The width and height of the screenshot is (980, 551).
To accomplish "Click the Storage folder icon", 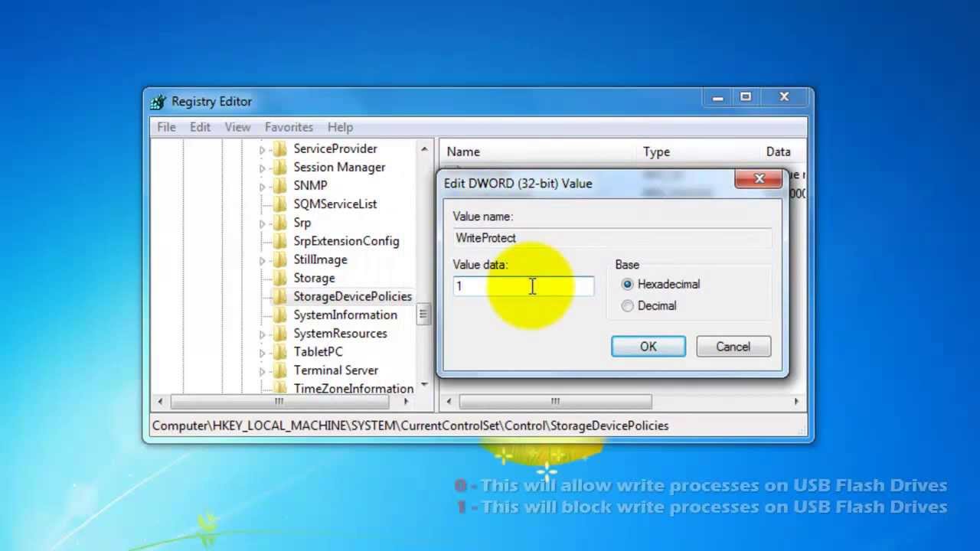I will (280, 278).
